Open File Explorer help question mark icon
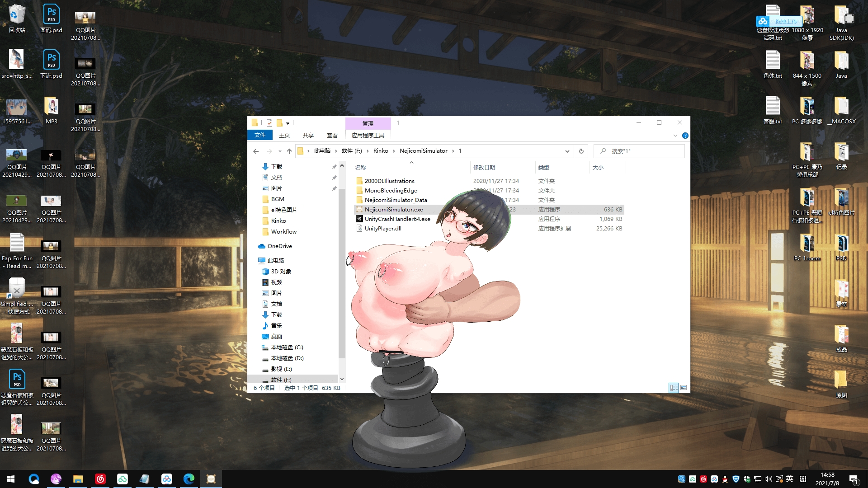 coord(685,136)
